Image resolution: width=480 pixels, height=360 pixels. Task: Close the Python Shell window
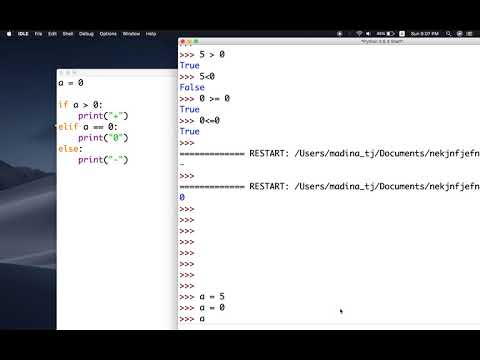coord(183,41)
